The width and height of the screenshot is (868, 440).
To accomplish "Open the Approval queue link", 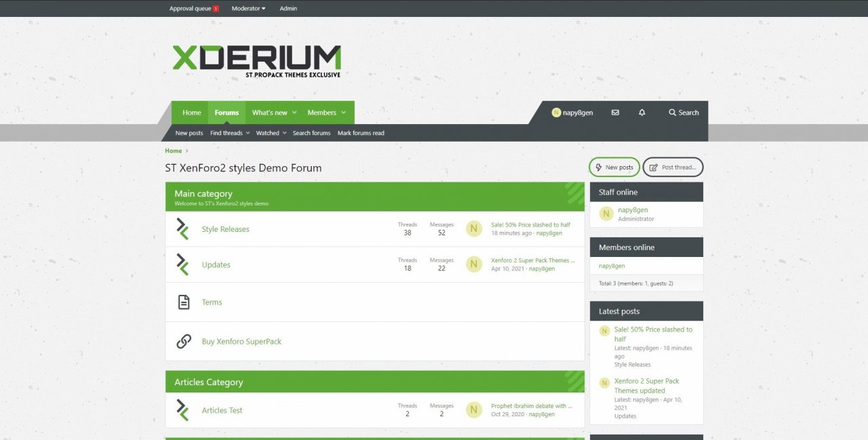I will click(193, 8).
